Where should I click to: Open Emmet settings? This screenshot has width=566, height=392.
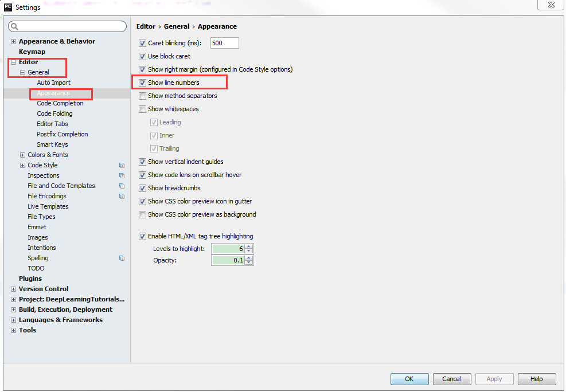pyautogui.click(x=37, y=227)
